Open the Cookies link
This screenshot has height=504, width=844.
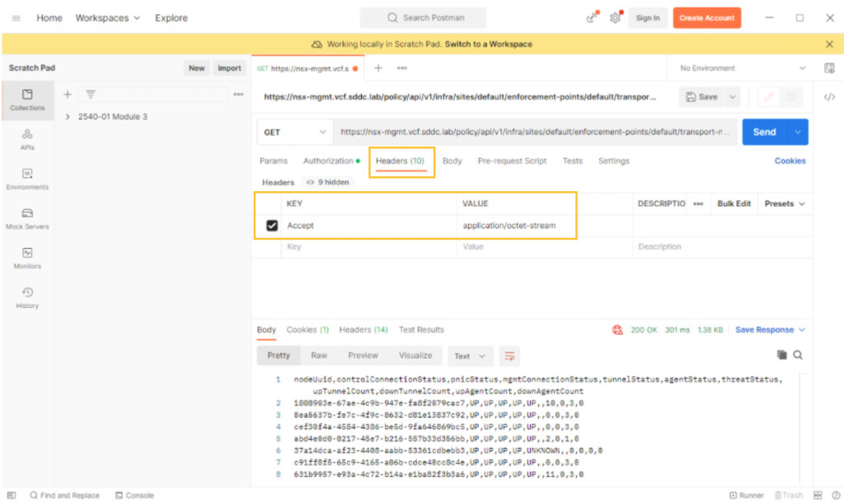790,161
